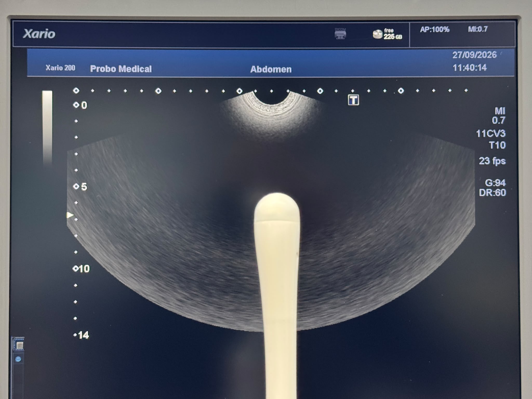The height and width of the screenshot is (399, 532).
Task: Click the AP:100% acoustic power value
Action: pos(435,30)
